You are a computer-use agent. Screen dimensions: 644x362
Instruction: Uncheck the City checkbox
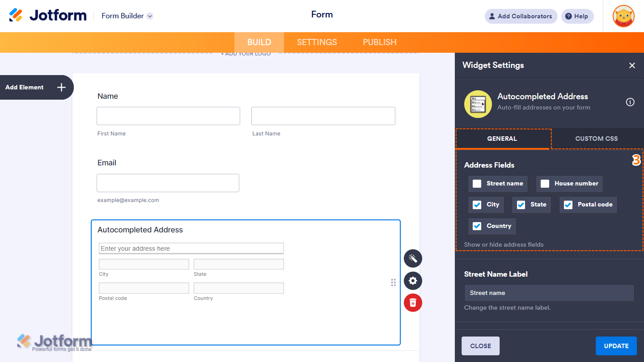(477, 205)
